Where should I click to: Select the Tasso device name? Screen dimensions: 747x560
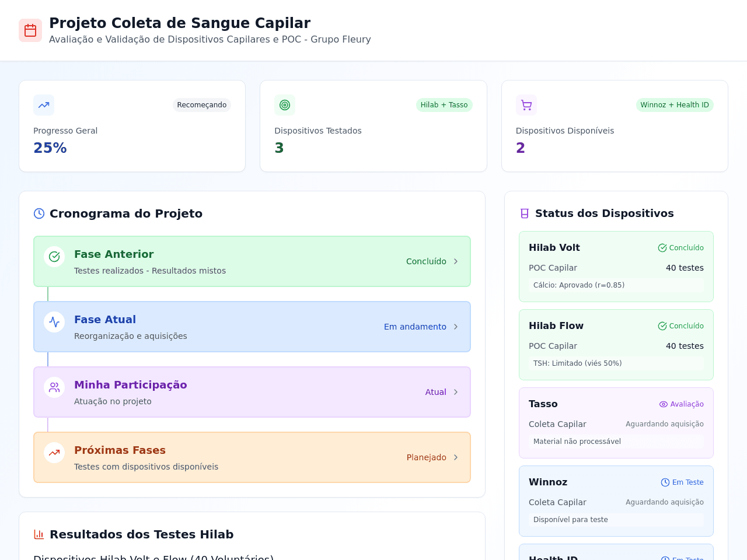coord(543,404)
